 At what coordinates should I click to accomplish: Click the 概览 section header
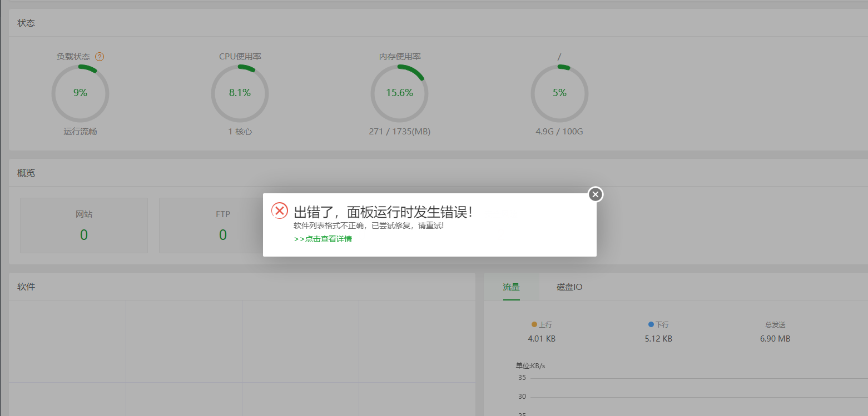click(26, 173)
